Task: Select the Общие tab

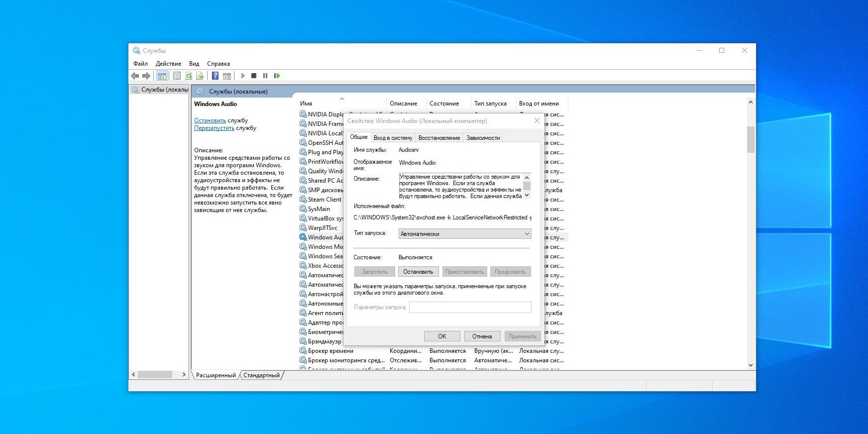Action: click(x=358, y=137)
